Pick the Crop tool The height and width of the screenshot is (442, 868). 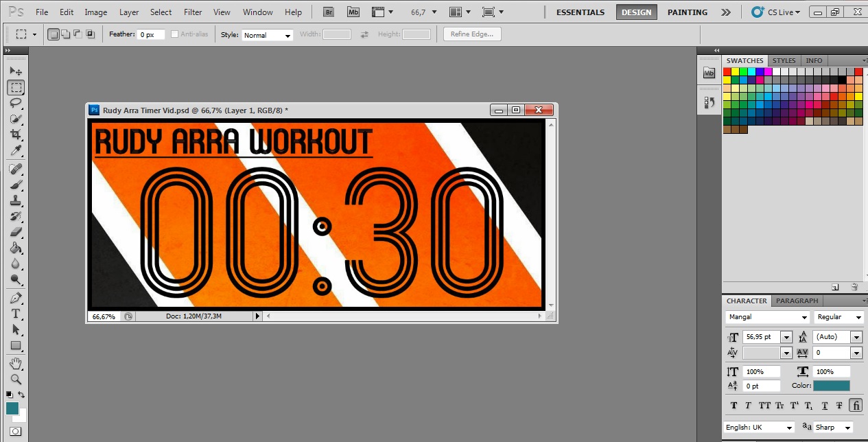point(16,132)
